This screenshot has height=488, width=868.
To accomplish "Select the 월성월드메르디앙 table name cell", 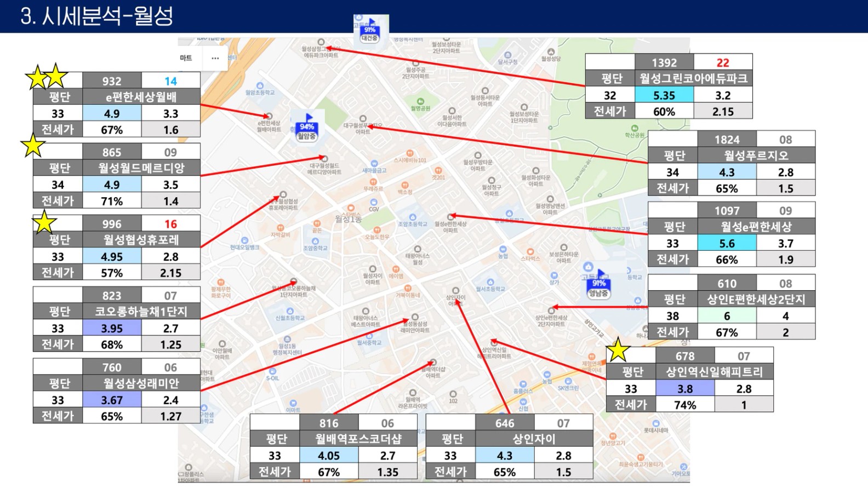I will coord(141,168).
